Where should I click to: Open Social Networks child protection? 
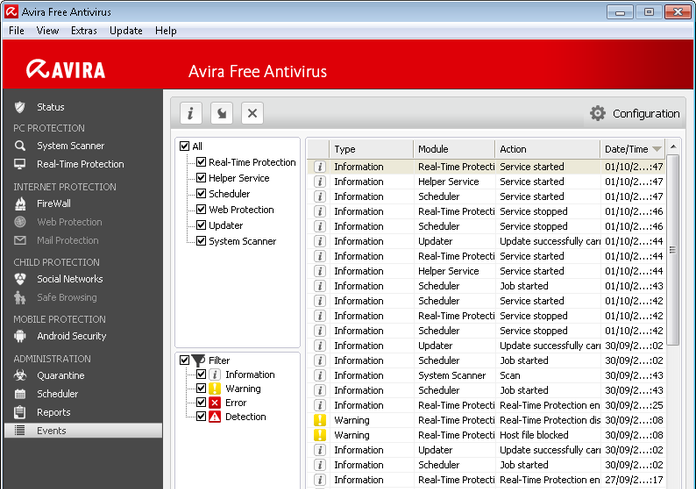(x=69, y=279)
